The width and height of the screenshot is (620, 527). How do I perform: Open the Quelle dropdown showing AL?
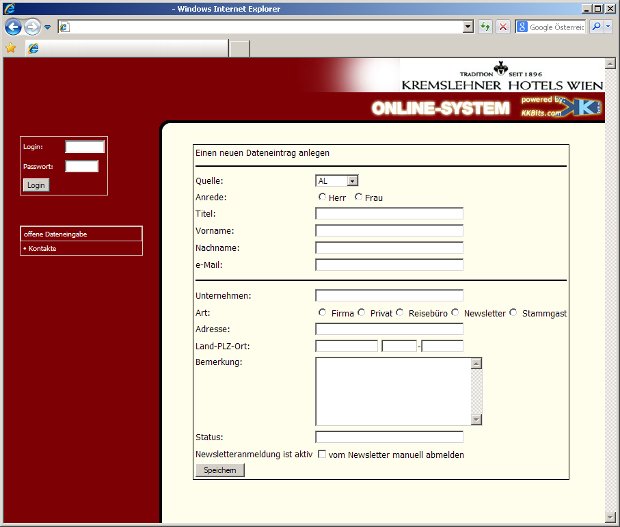[x=336, y=181]
